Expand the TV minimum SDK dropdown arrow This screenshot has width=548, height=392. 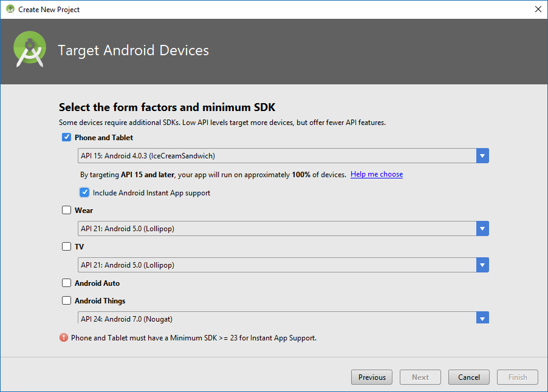tap(482, 265)
